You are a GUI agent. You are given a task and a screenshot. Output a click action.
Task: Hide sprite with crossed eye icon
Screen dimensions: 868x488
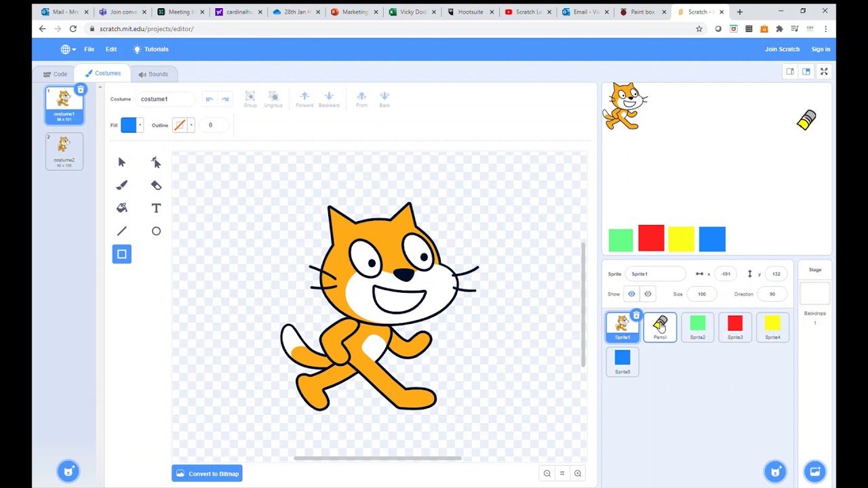[x=648, y=294]
